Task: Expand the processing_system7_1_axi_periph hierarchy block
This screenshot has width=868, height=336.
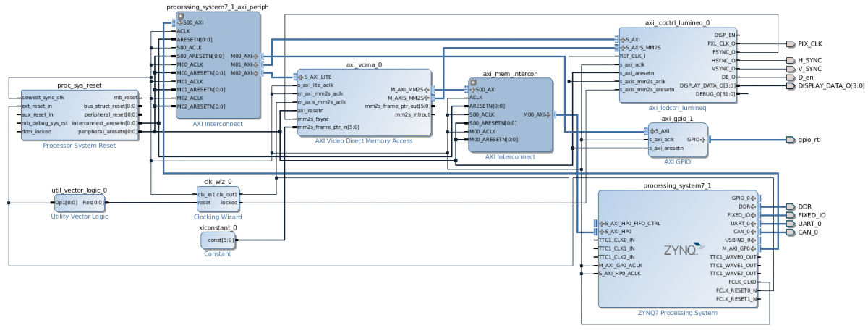Action: coord(180,15)
